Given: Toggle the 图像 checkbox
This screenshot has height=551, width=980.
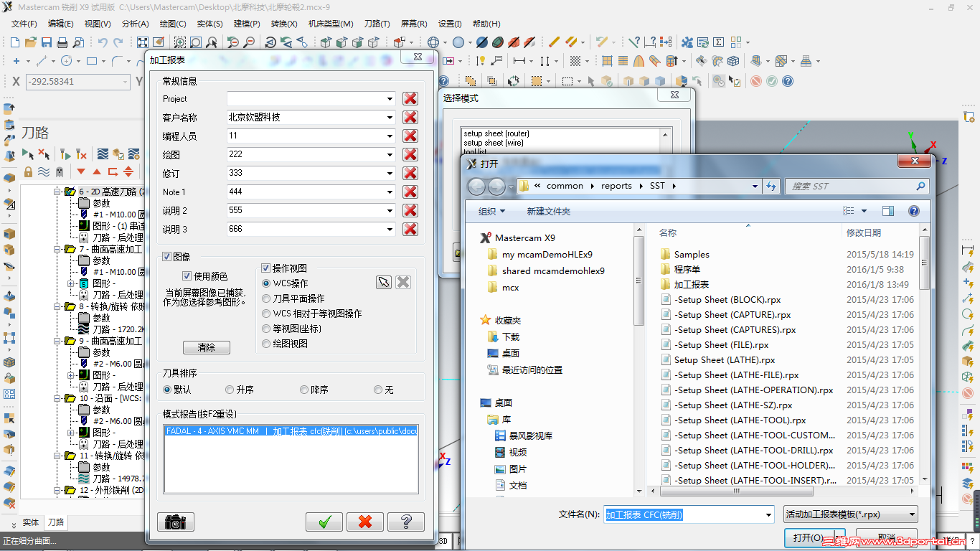Looking at the screenshot, I should coord(167,256).
